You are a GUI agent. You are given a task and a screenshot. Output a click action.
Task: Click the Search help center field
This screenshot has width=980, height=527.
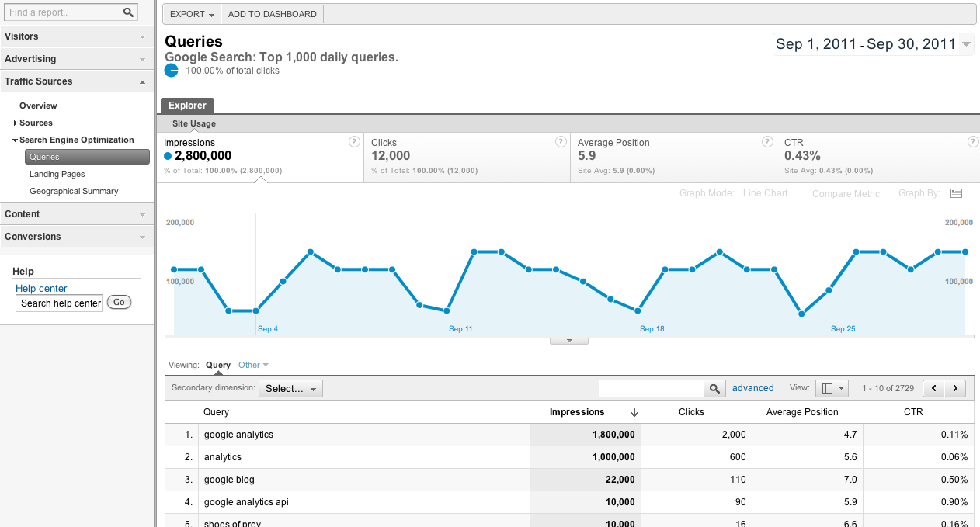[x=59, y=303]
